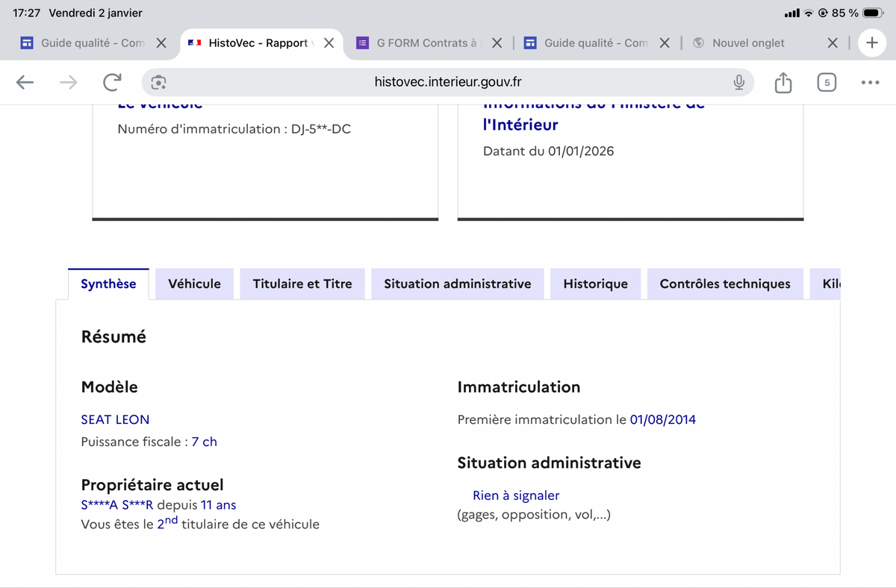Tap the microphone voice search icon
This screenshot has height=588, width=896.
point(738,83)
